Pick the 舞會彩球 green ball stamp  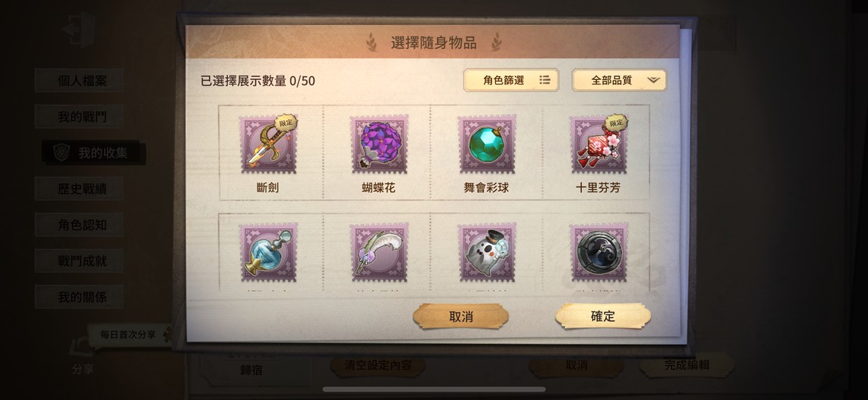point(487,145)
